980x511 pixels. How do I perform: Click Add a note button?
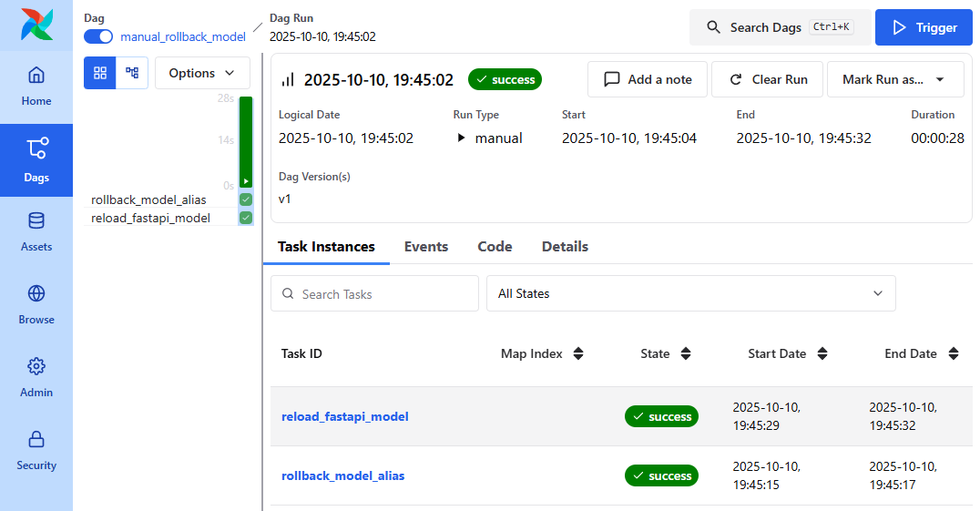[648, 79]
